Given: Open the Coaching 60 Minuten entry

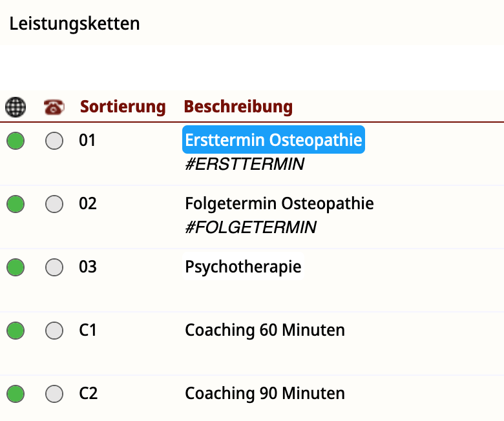Looking at the screenshot, I should [265, 330].
